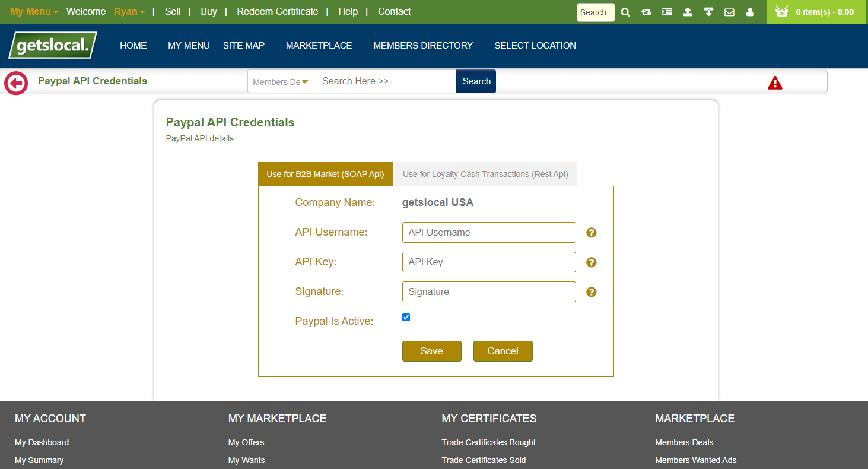
Task: Focus the API Key input field
Action: click(x=489, y=262)
